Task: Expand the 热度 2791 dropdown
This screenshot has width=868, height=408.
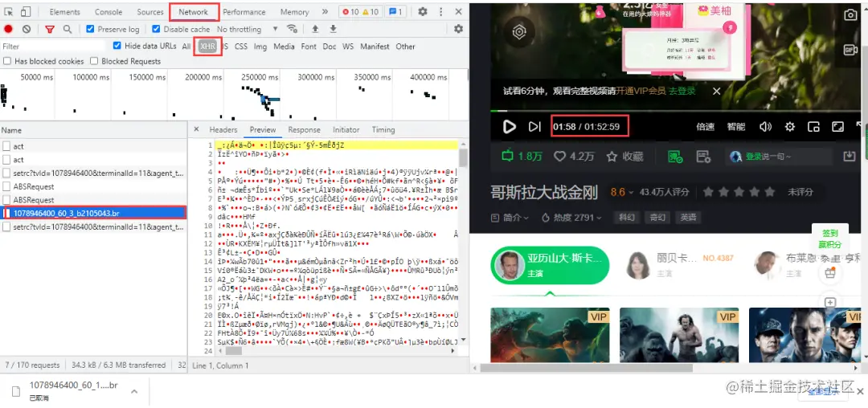Action: [x=571, y=218]
